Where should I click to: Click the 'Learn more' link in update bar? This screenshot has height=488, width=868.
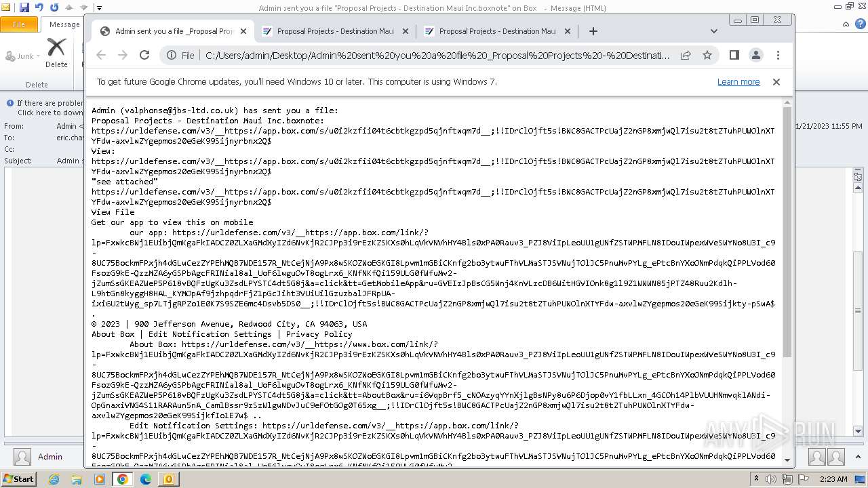tap(738, 82)
